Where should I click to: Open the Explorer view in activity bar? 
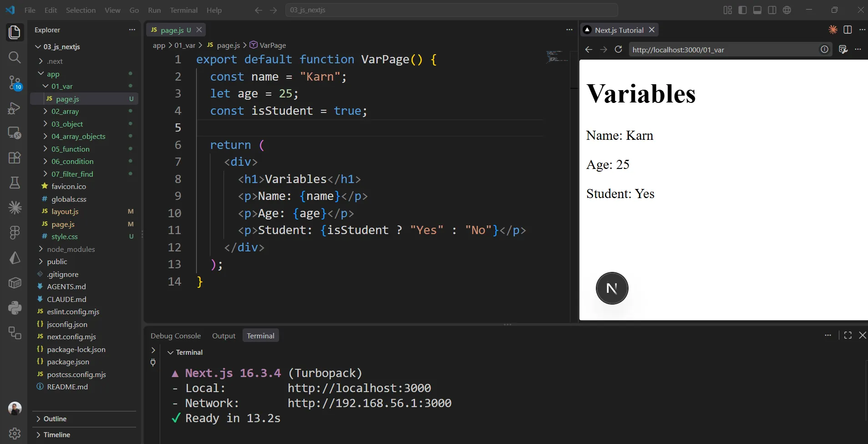(x=15, y=32)
